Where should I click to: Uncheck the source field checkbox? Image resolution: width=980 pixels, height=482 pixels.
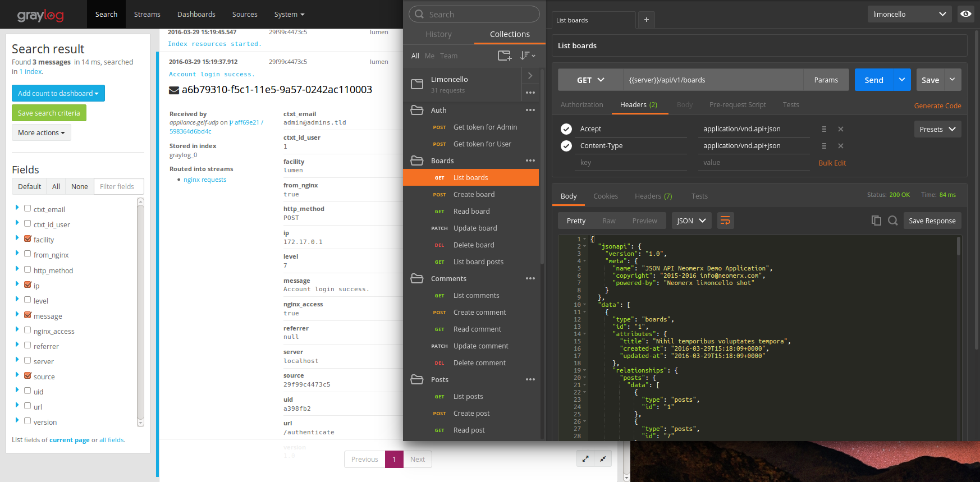click(28, 375)
